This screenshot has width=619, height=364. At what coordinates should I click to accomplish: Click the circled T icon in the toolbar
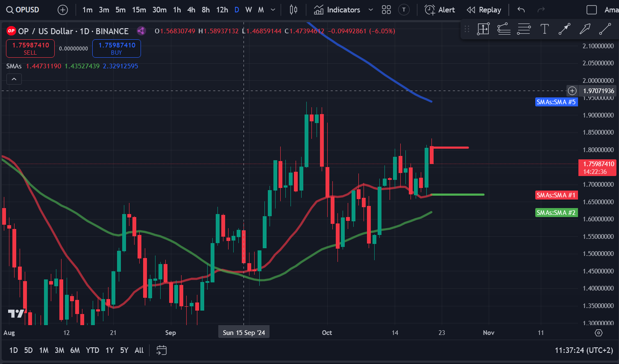[x=404, y=9]
